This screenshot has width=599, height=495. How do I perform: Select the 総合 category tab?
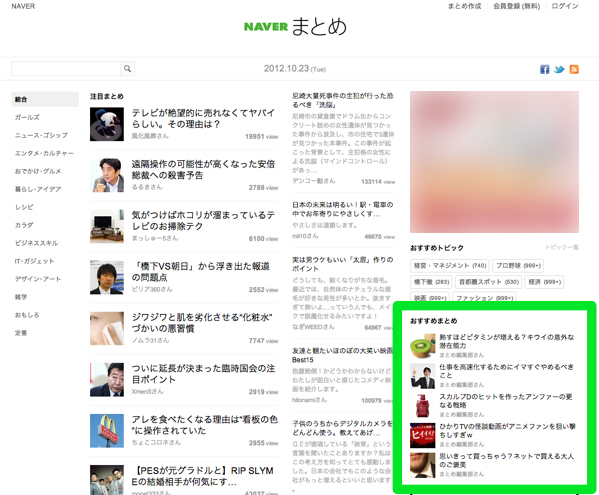point(45,99)
